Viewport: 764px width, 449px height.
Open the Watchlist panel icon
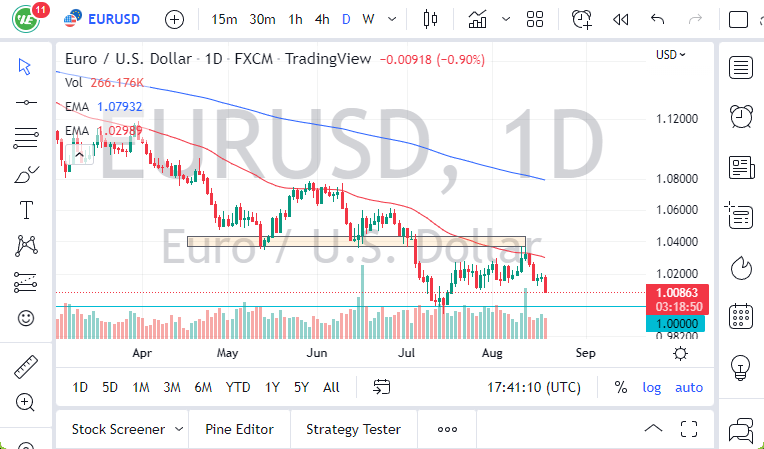[x=741, y=68]
